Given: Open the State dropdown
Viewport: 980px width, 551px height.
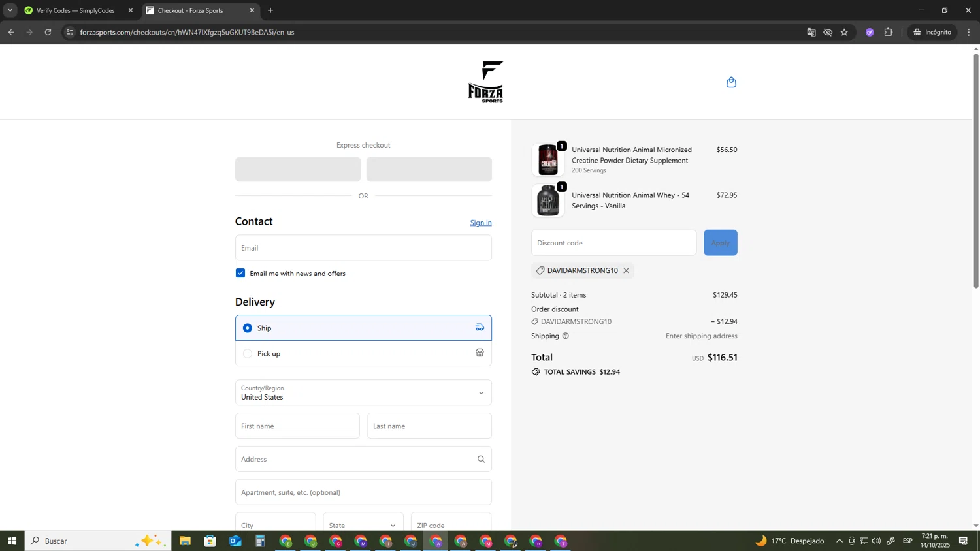Looking at the screenshot, I should pyautogui.click(x=363, y=525).
